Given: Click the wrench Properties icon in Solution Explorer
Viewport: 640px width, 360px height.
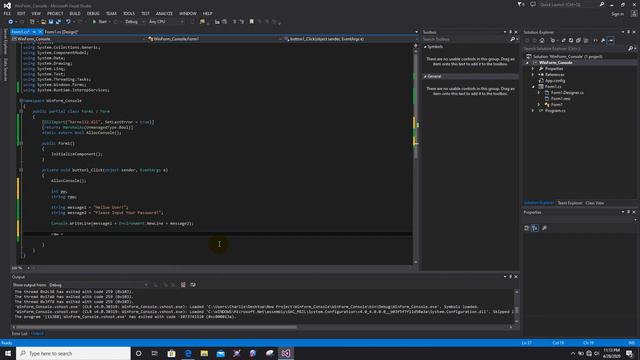Looking at the screenshot, I should pos(603,40).
